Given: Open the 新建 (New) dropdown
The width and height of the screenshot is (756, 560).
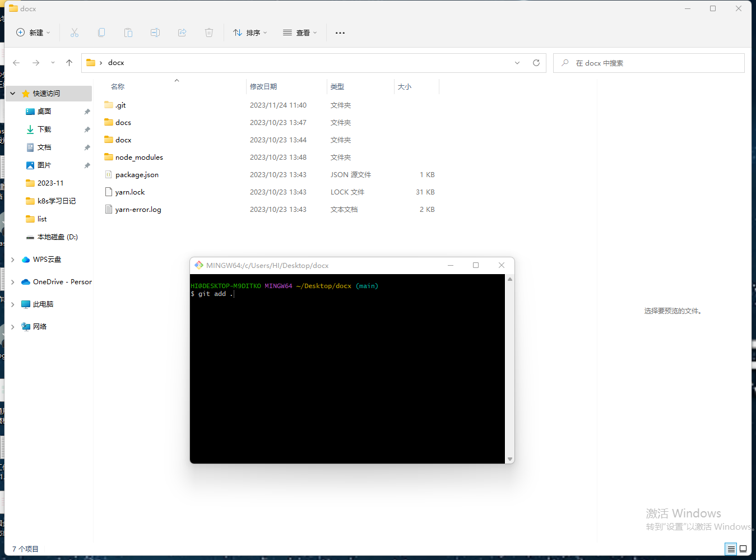Looking at the screenshot, I should tap(34, 33).
